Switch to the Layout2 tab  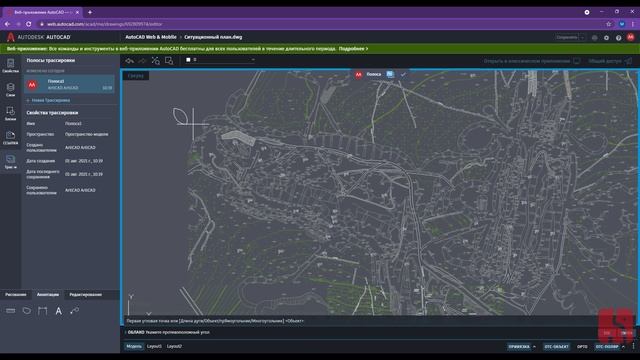point(174,346)
